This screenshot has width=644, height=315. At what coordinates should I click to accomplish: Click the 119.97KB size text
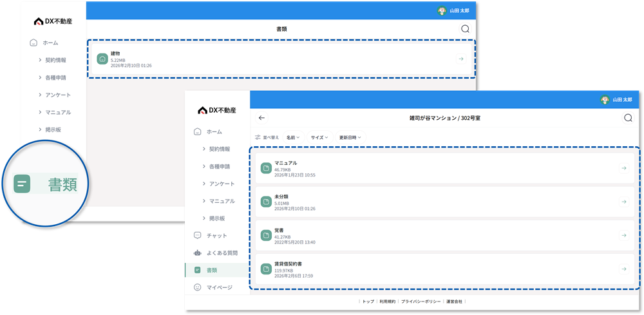click(283, 271)
